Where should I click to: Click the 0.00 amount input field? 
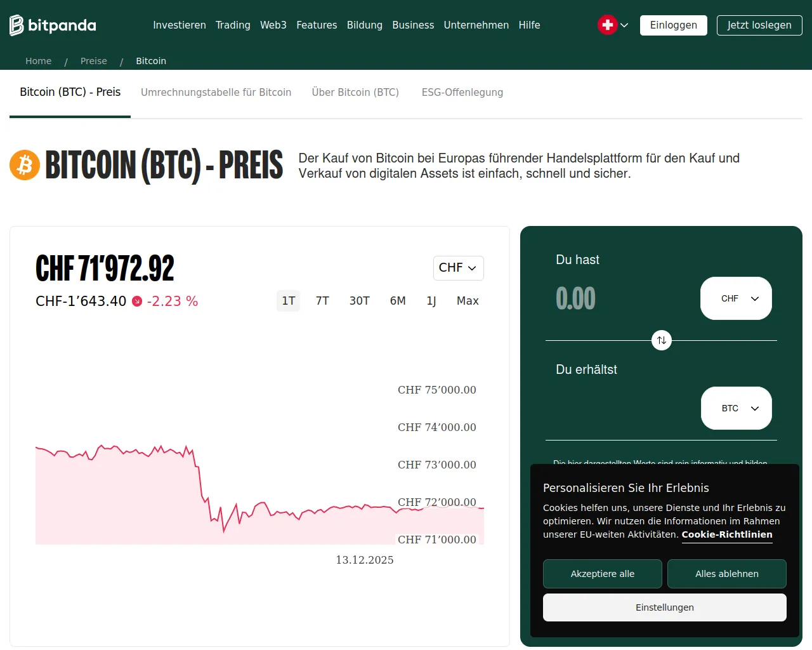pos(575,298)
